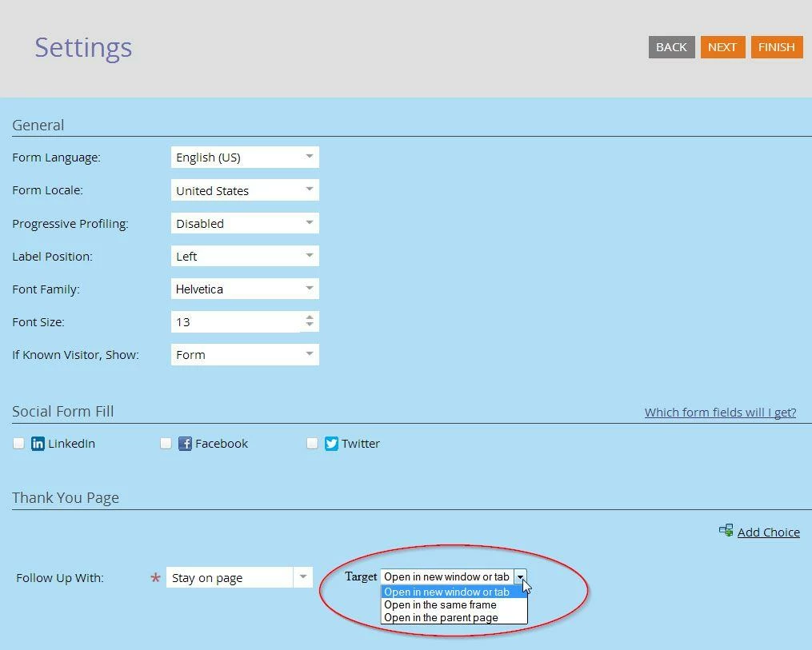812x650 pixels.
Task: Select 'Open in the same frame' option
Action: click(x=454, y=604)
